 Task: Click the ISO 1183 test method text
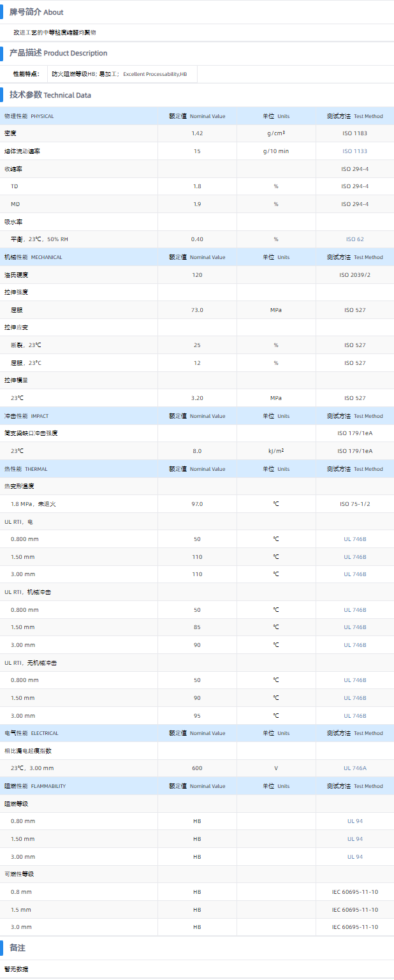coord(354,133)
